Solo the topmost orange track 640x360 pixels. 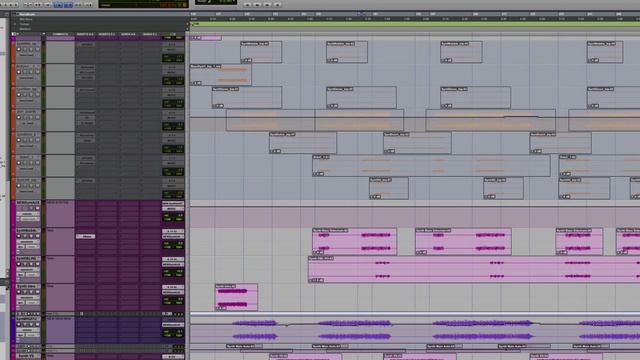31,49
